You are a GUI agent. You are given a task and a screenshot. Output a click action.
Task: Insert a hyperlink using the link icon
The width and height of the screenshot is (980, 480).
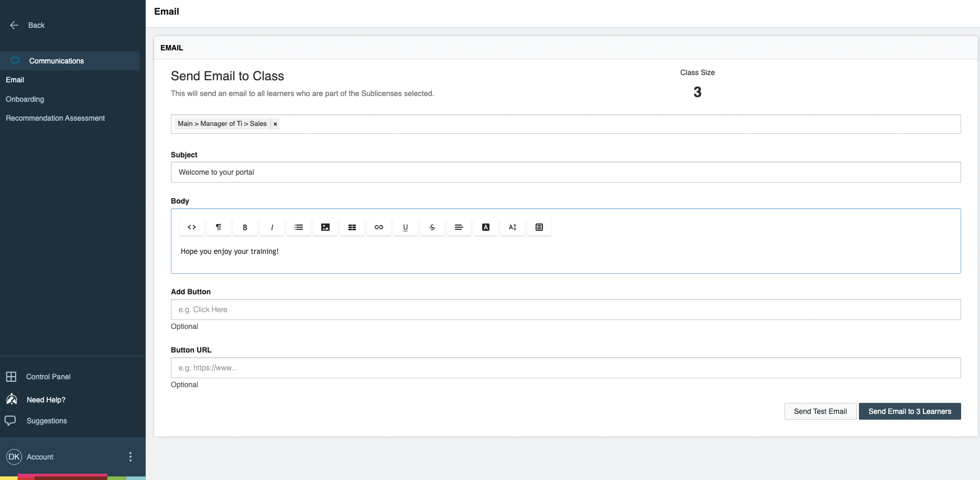(x=378, y=227)
